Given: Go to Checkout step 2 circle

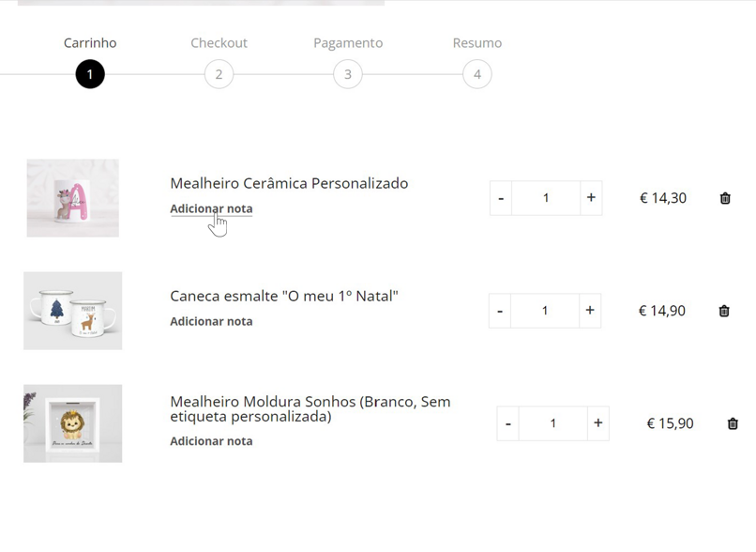Looking at the screenshot, I should click(219, 74).
